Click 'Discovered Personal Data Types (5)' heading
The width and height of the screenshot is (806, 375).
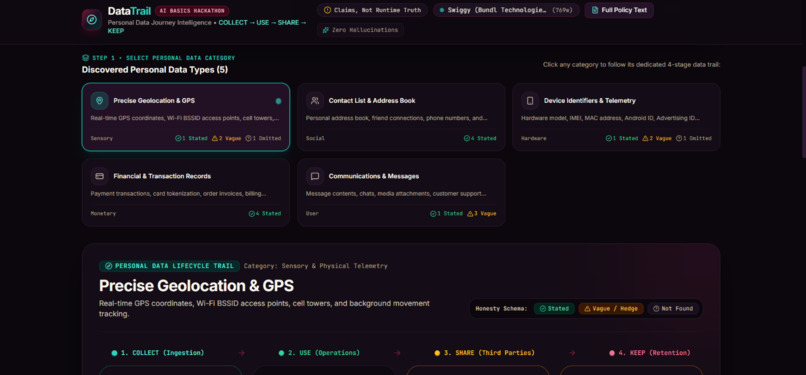pyautogui.click(x=155, y=70)
